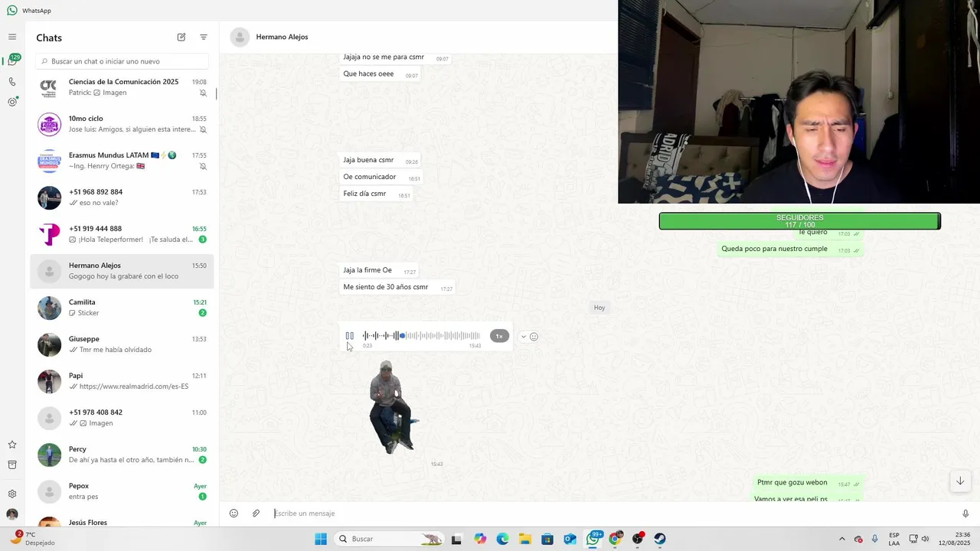
Task: Click the 'Me siento de 30 años csmr' message
Action: (x=397, y=287)
